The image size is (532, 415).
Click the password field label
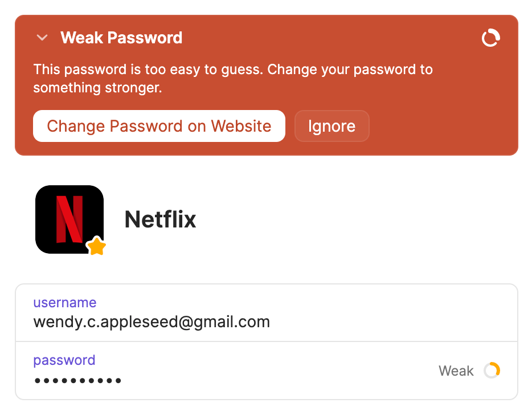coord(64,360)
